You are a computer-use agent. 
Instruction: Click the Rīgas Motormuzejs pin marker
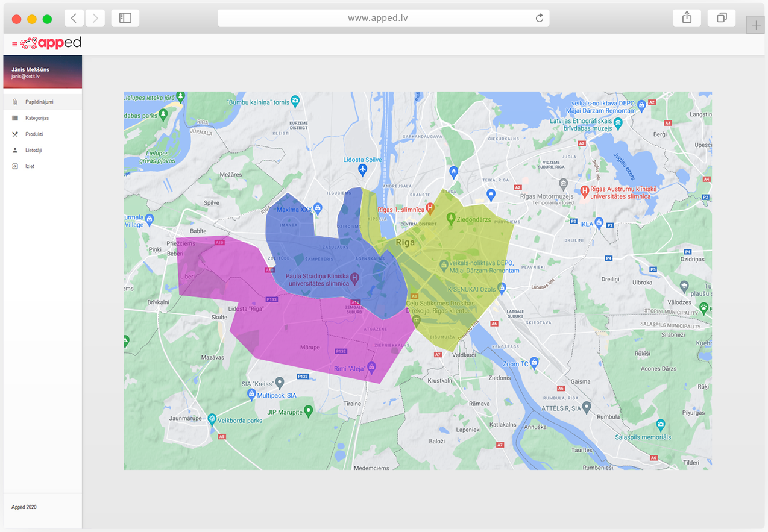coord(563,184)
